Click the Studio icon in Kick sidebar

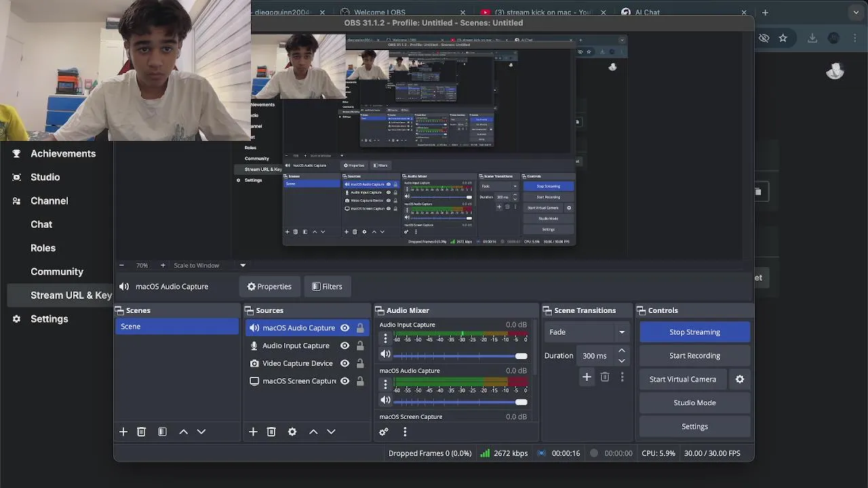pyautogui.click(x=16, y=177)
